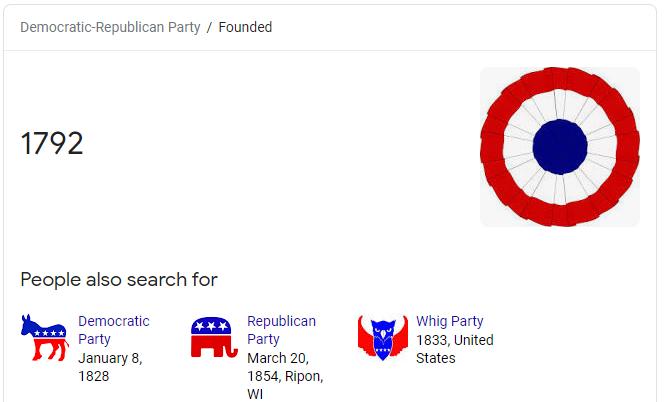Open the Democratic Party link
Screen dimensions: 666x402
point(113,330)
